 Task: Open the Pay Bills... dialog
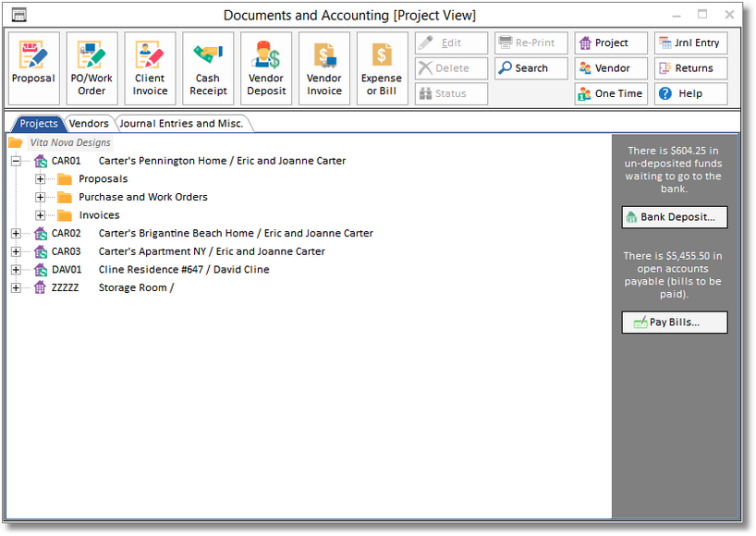(x=675, y=323)
